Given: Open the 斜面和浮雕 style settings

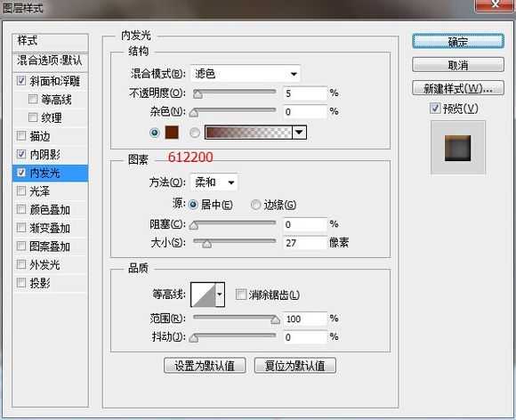Looking at the screenshot, I should coord(54,81).
